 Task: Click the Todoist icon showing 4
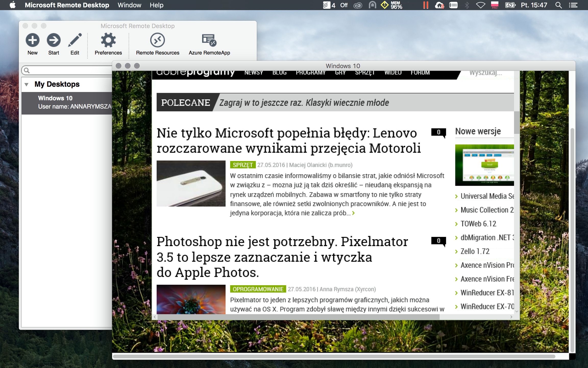329,5
